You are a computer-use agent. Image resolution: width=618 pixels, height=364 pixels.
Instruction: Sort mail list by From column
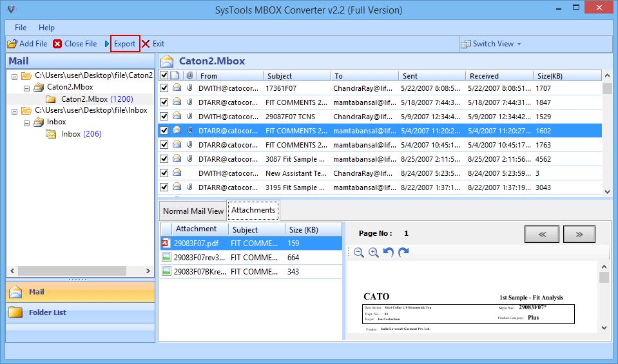click(x=230, y=75)
